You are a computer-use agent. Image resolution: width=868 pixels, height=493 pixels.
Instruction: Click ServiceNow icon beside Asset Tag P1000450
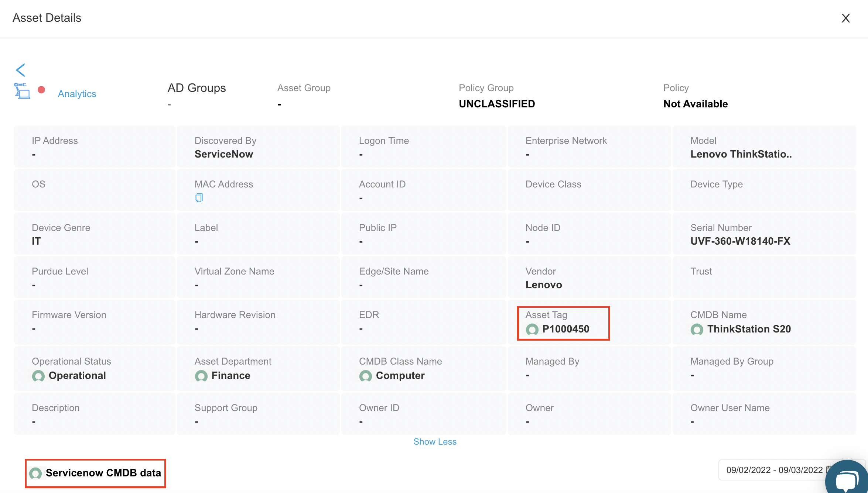coord(532,329)
